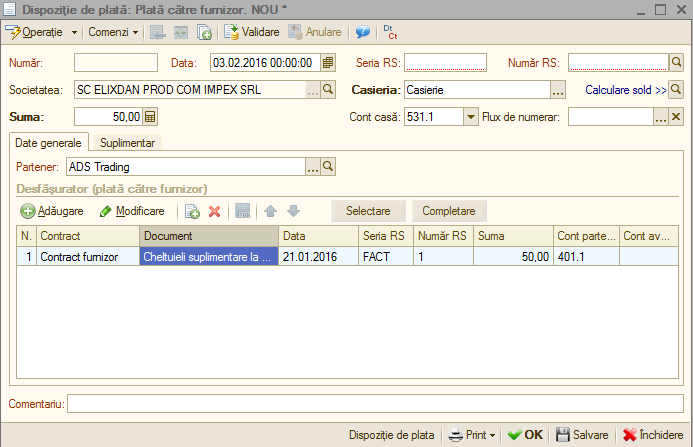Image resolution: width=693 pixels, height=447 pixels.
Task: Delete the selected row with the red X icon
Action: point(214,211)
